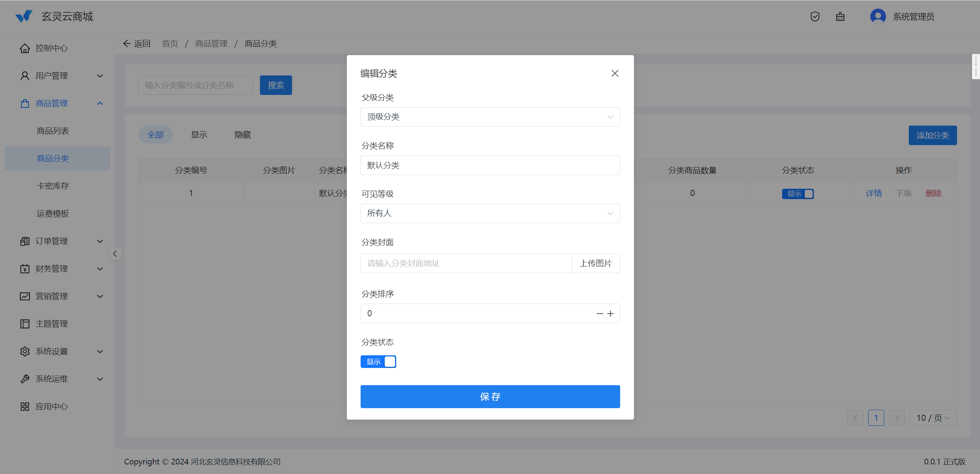Expand the 用户管理 menu

click(x=61, y=76)
